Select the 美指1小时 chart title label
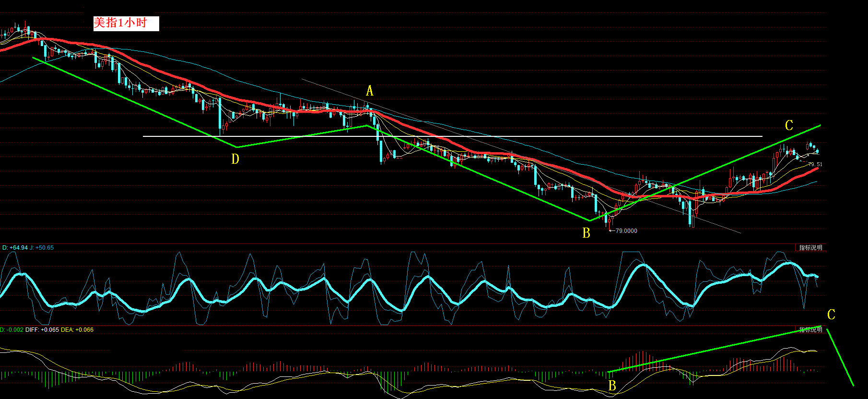This screenshot has height=399, width=868. pos(126,23)
